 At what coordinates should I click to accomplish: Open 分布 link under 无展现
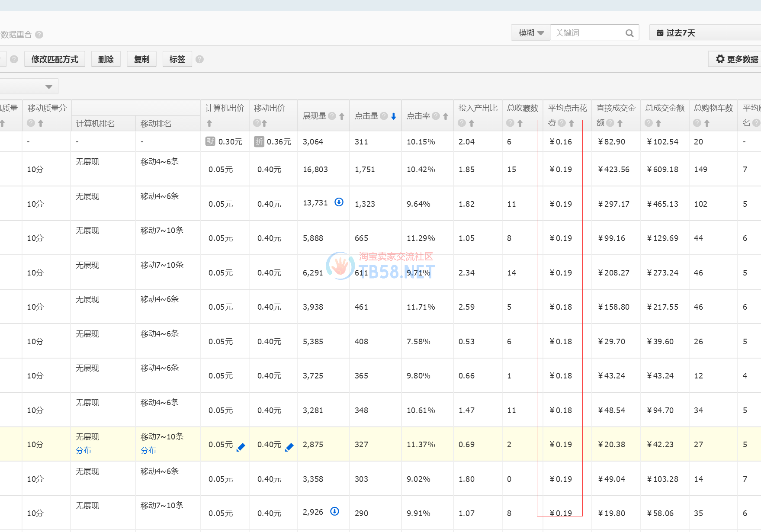click(x=83, y=450)
